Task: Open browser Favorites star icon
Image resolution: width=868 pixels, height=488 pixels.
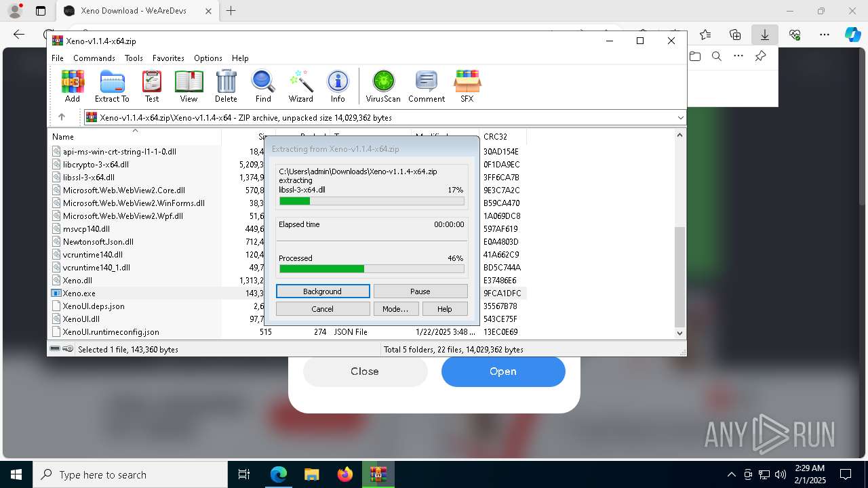Action: point(705,35)
